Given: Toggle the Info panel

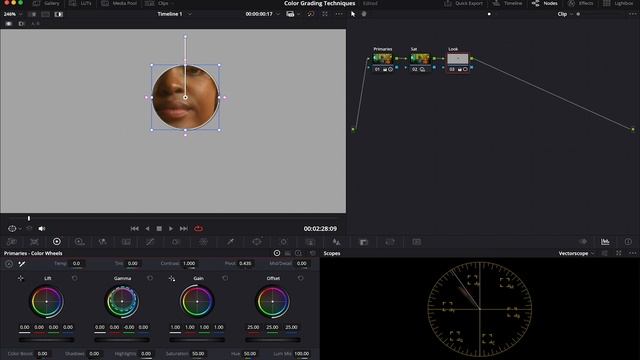Looking at the screenshot, I should tap(628, 242).
